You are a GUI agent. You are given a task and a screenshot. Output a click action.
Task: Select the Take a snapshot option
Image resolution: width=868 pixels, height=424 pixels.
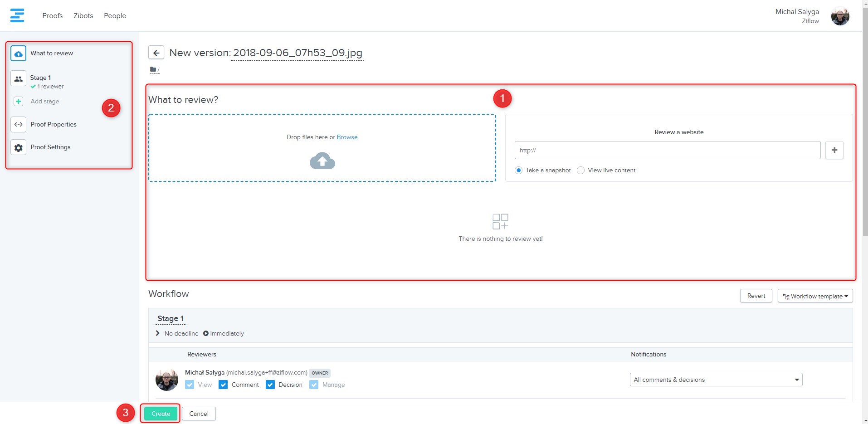[518, 171]
